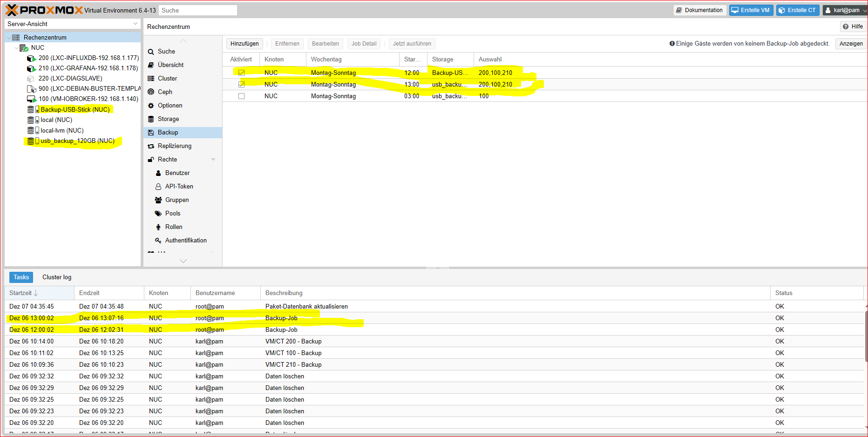Open the Dokumentation button
The height and width of the screenshot is (437, 868).
(700, 10)
